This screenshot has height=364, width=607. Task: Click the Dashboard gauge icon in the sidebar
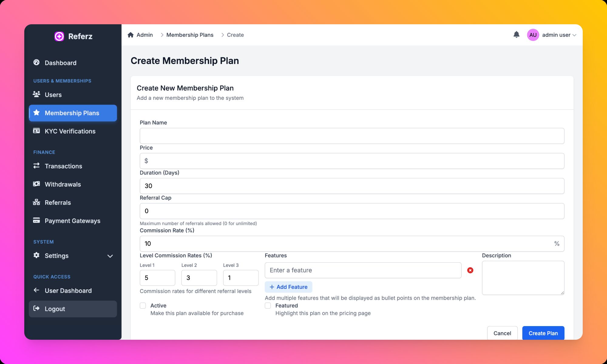(x=36, y=62)
